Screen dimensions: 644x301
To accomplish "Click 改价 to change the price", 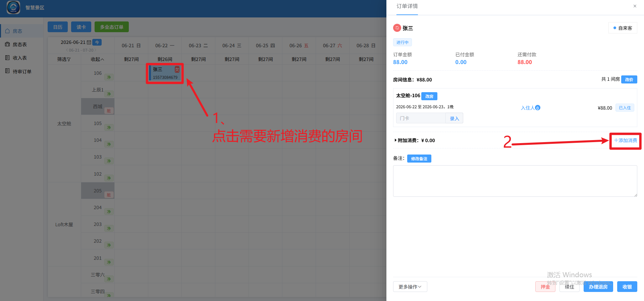I will (x=629, y=79).
